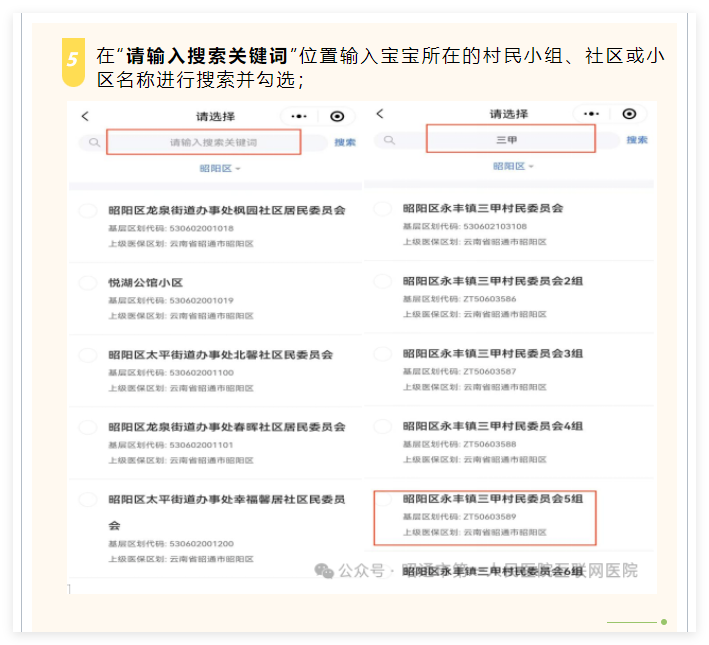Click the text 昭阳区太平街道办事处北馨社区民委员会
Viewport: 709px width, 645px height.
220,355
